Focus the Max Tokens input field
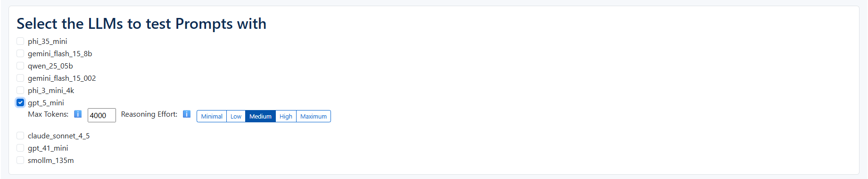The image size is (868, 179). 102,115
